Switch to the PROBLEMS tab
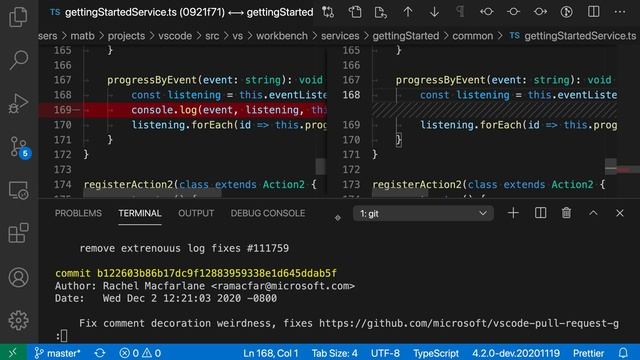The height and width of the screenshot is (360, 640). [78, 213]
